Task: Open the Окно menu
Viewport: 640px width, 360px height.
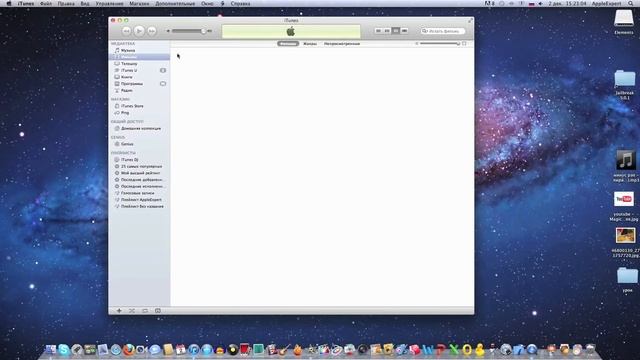Action: click(x=207, y=4)
